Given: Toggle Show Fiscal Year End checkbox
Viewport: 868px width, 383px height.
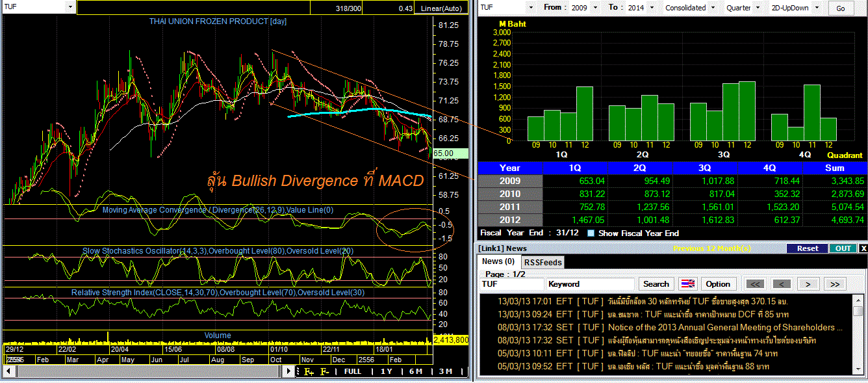Looking at the screenshot, I should click(x=591, y=233).
